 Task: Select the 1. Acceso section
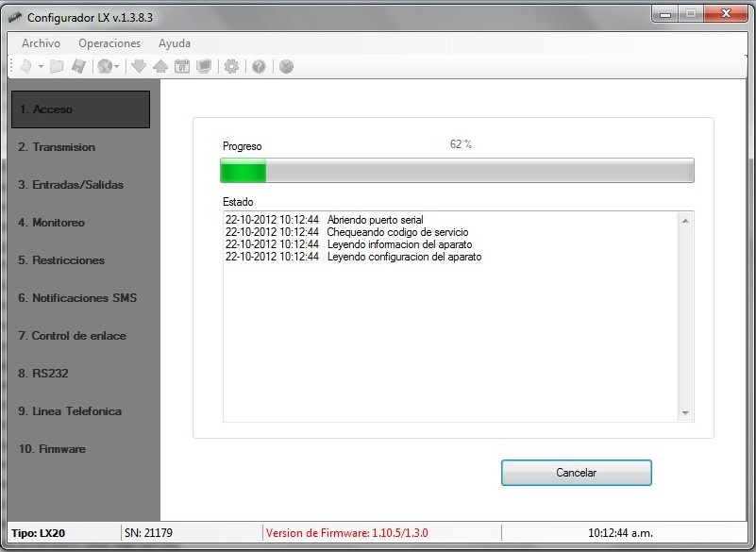click(x=80, y=109)
